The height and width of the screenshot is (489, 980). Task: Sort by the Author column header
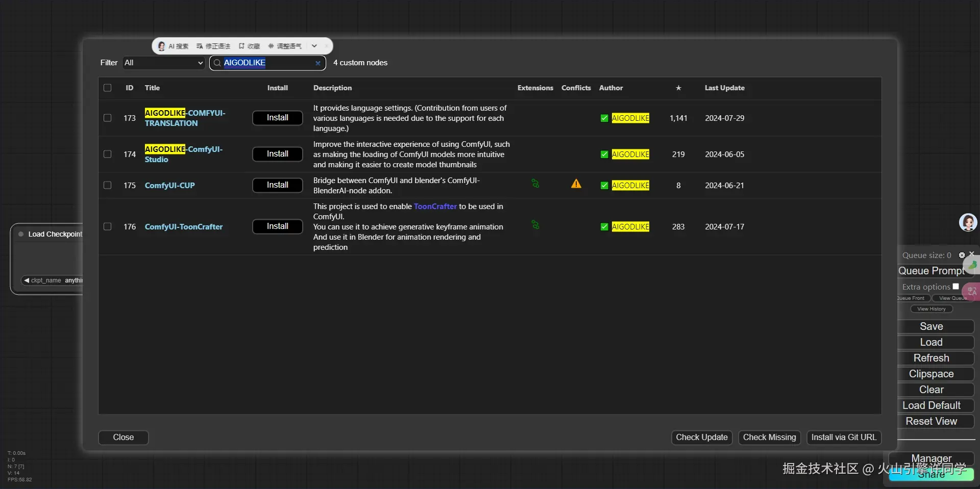pos(611,88)
